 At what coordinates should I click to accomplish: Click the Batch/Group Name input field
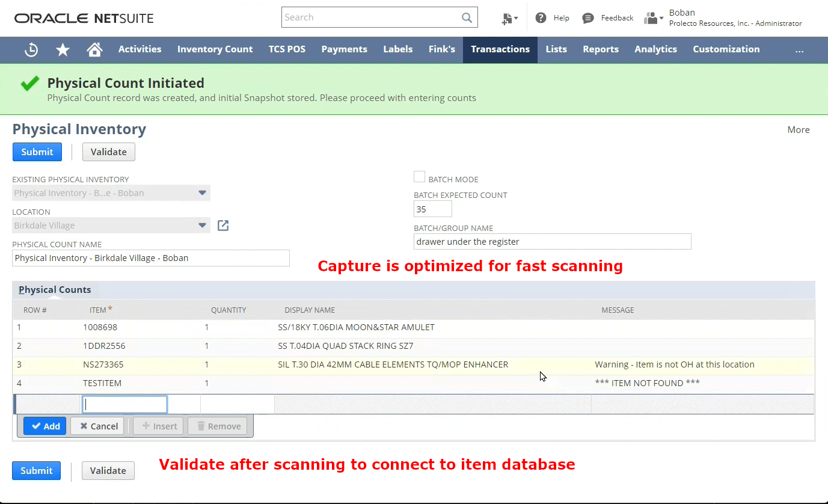pos(551,241)
